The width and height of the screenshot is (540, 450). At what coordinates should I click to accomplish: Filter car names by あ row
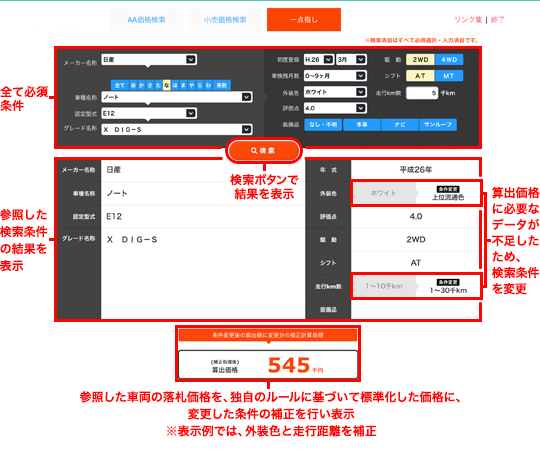[133, 85]
